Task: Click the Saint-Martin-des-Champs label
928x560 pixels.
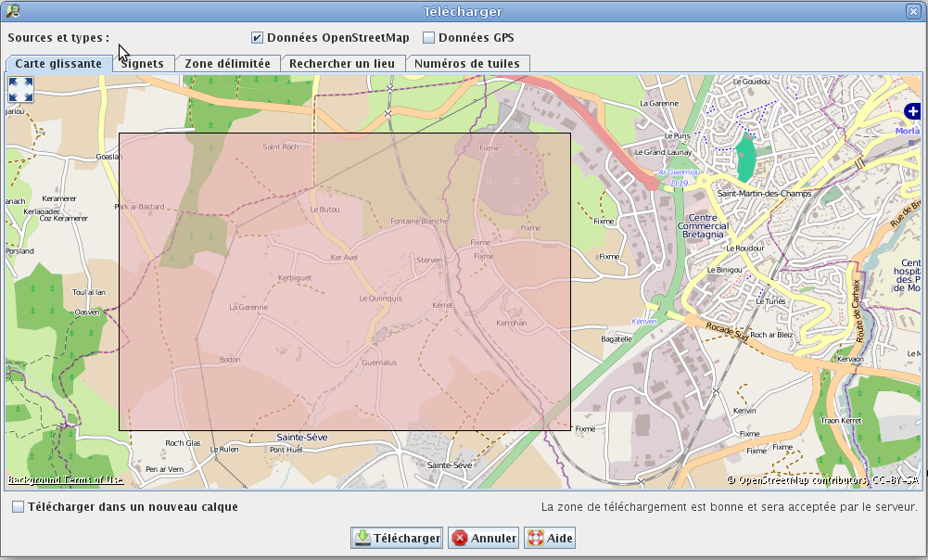Action: 764,193
